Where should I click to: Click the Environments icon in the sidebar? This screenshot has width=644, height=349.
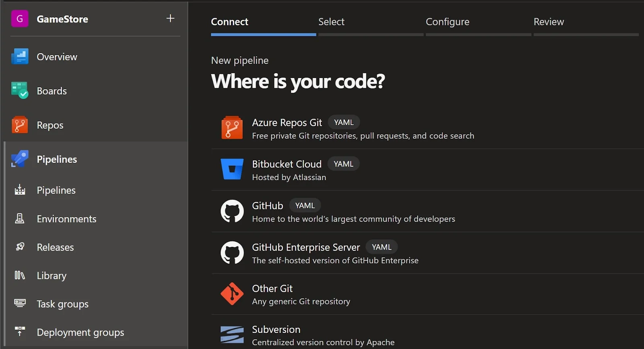[20, 218]
